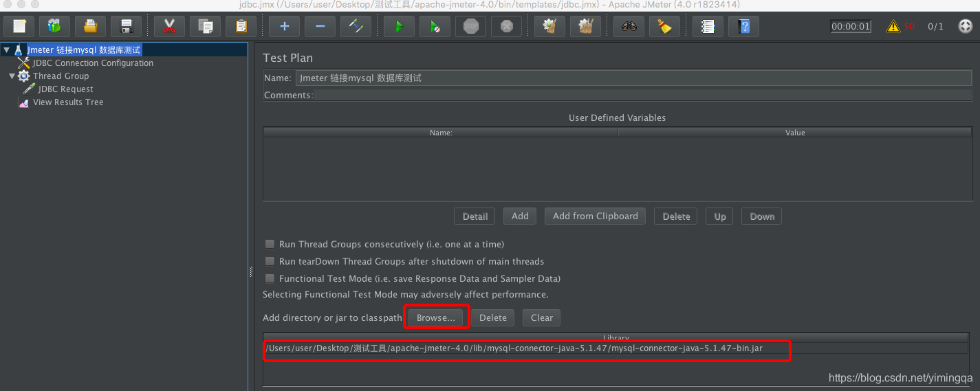Click Browse... to add classpath jar
This screenshot has height=391, width=980.
436,317
